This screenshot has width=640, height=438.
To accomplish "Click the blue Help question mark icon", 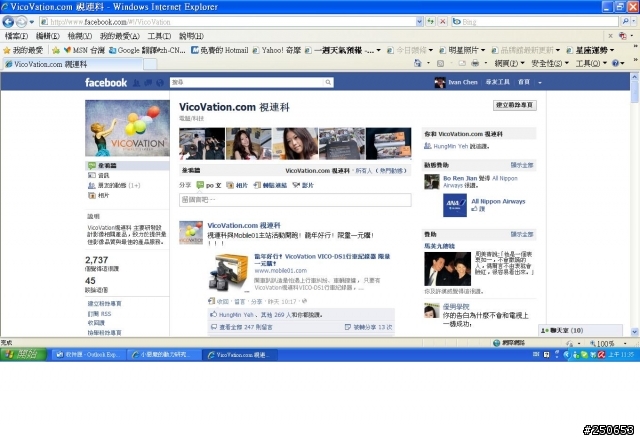I will (616, 63).
